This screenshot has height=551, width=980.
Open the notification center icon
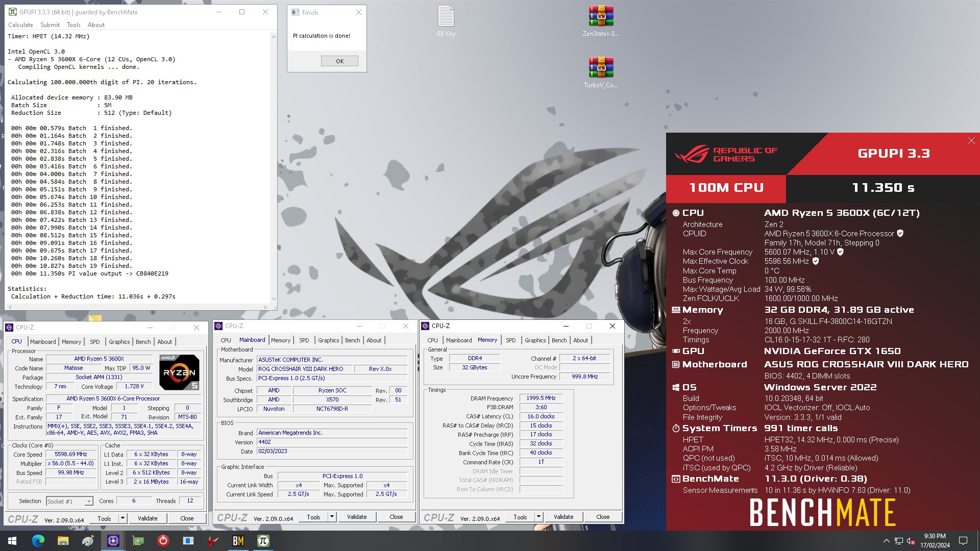click(963, 541)
